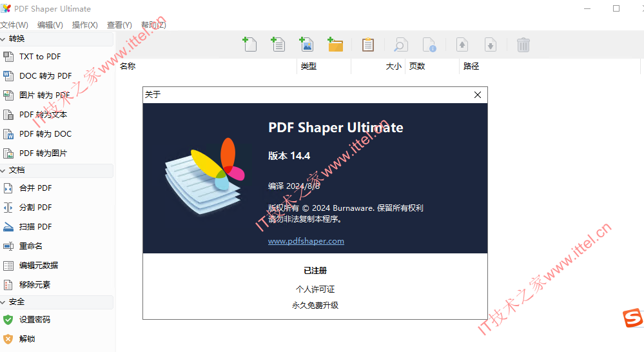Open the www.pdfshaper.com link
644x352 pixels.
coord(306,241)
